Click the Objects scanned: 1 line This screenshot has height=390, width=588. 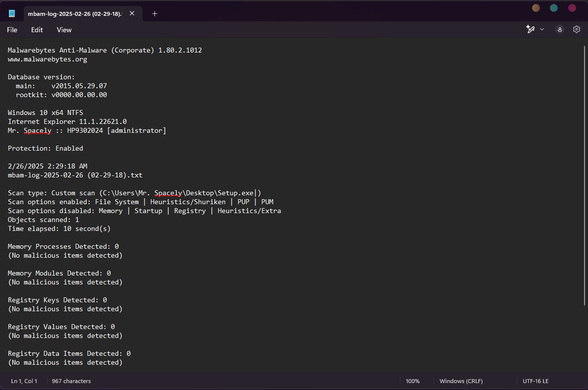tap(44, 220)
